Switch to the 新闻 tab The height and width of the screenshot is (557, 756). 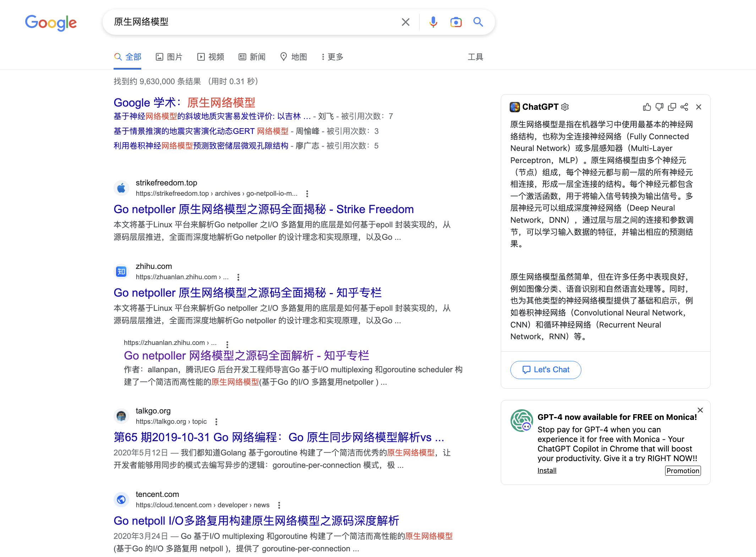252,57
